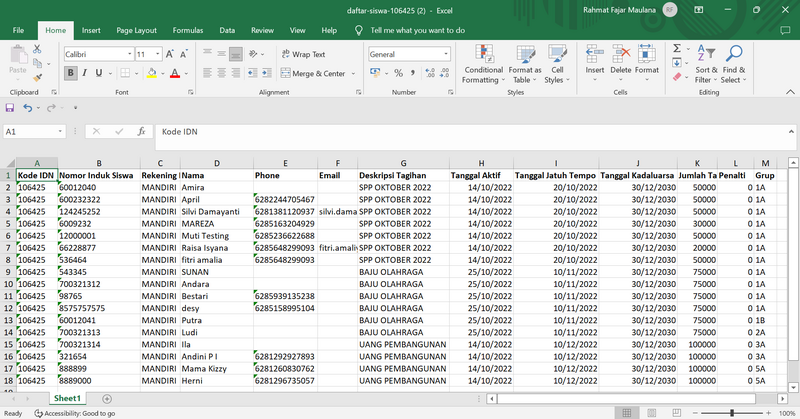The height and width of the screenshot is (419, 800).
Task: Open Sort & Filter menu
Action: pos(706,64)
